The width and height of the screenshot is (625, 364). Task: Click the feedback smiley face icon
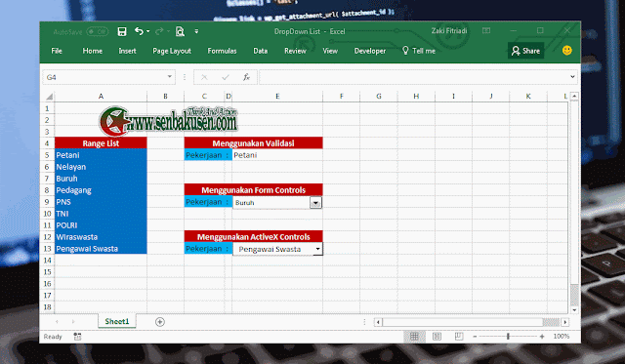click(x=566, y=51)
